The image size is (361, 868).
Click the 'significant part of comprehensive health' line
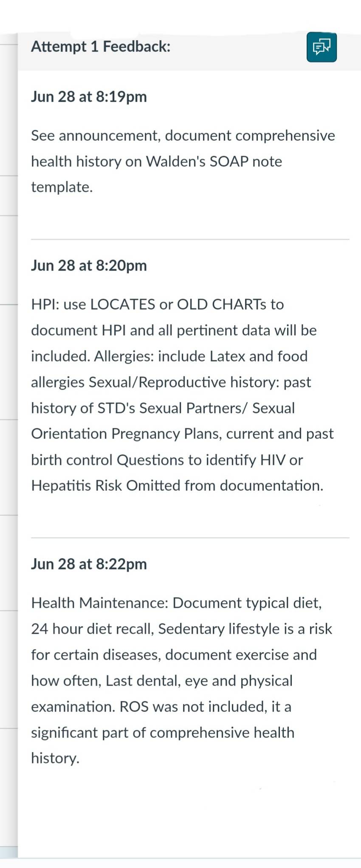(163, 733)
